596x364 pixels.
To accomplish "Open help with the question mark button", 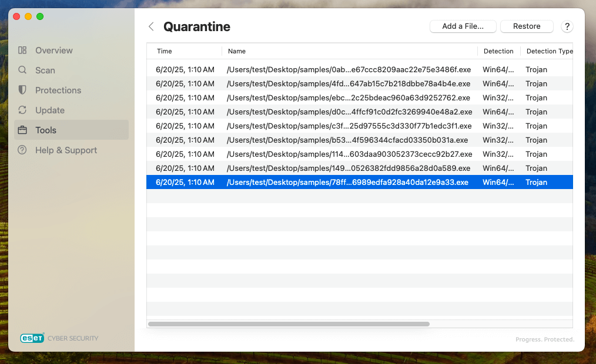I will coord(567,26).
